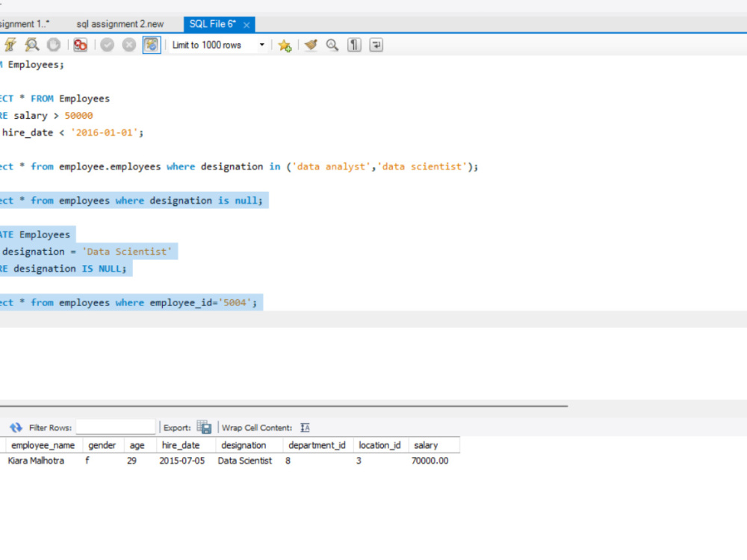Click the department_id cell value 8
This screenshot has height=560, width=747.
317,461
